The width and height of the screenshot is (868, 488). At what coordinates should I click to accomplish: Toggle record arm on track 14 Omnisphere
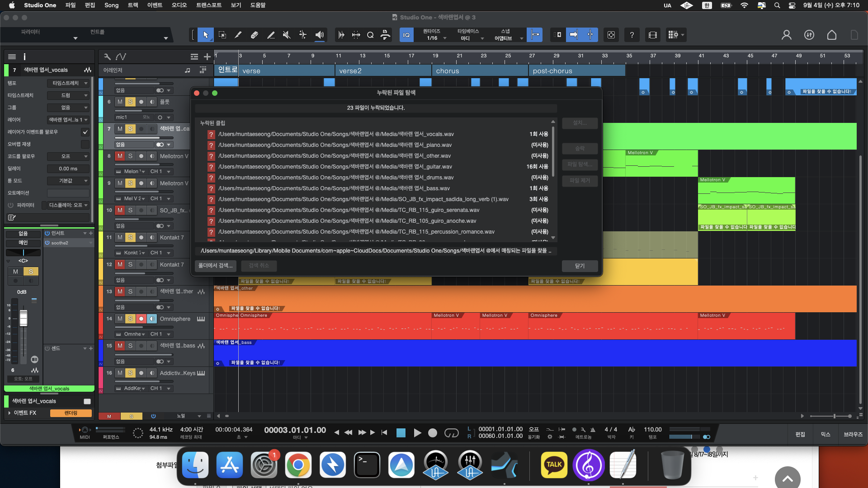pos(141,319)
